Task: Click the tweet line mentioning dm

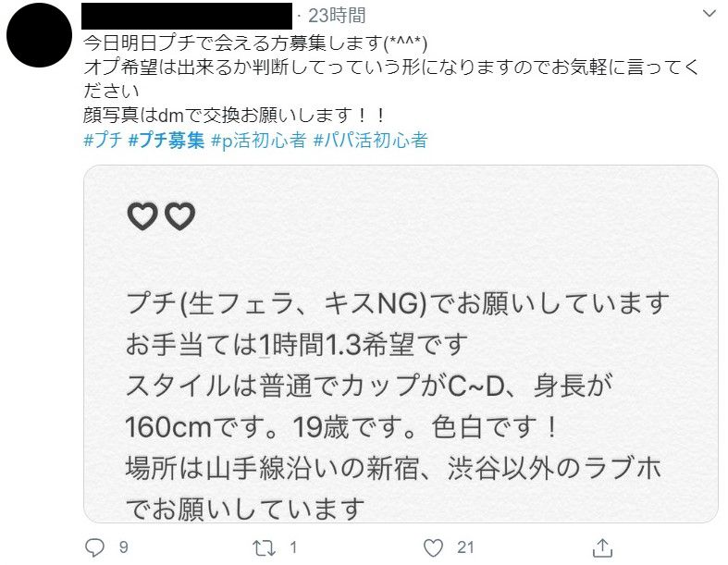Action: click(233, 116)
